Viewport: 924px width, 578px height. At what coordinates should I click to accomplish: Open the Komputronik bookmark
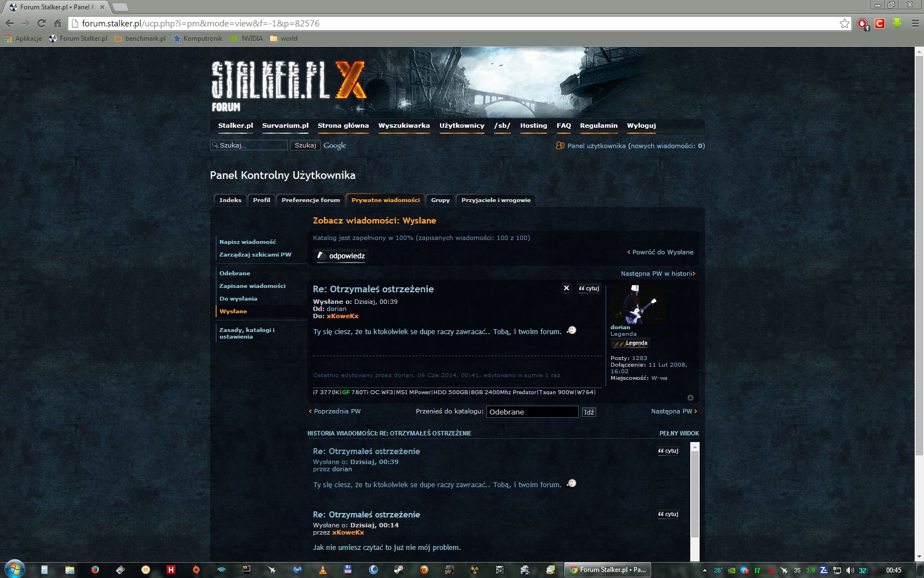pos(197,39)
